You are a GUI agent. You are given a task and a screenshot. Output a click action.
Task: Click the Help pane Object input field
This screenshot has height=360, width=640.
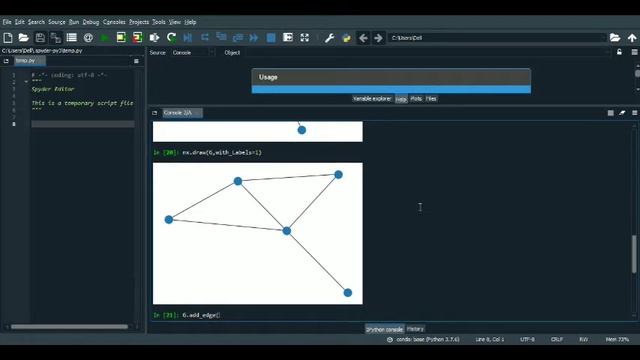[x=428, y=53]
